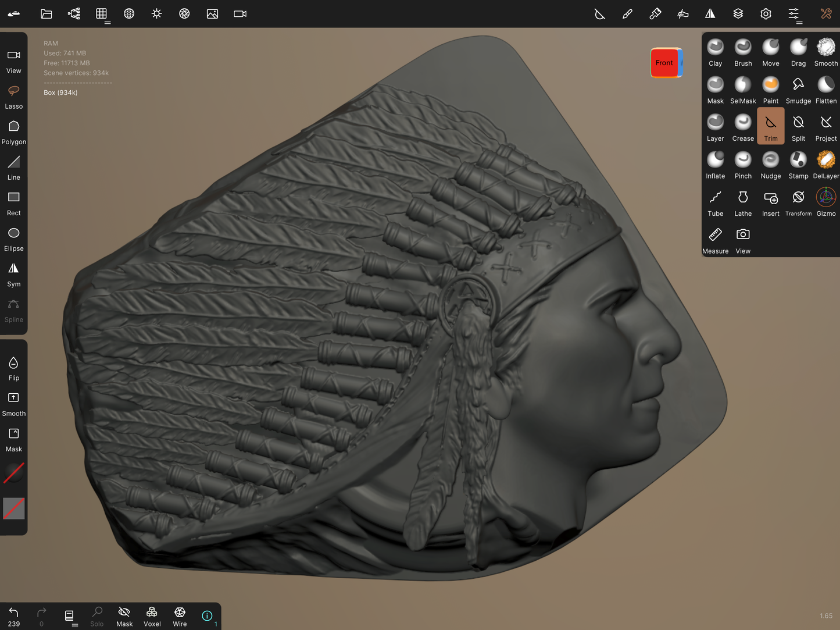
Task: Open the post-process aperture menu
Action: (184, 14)
